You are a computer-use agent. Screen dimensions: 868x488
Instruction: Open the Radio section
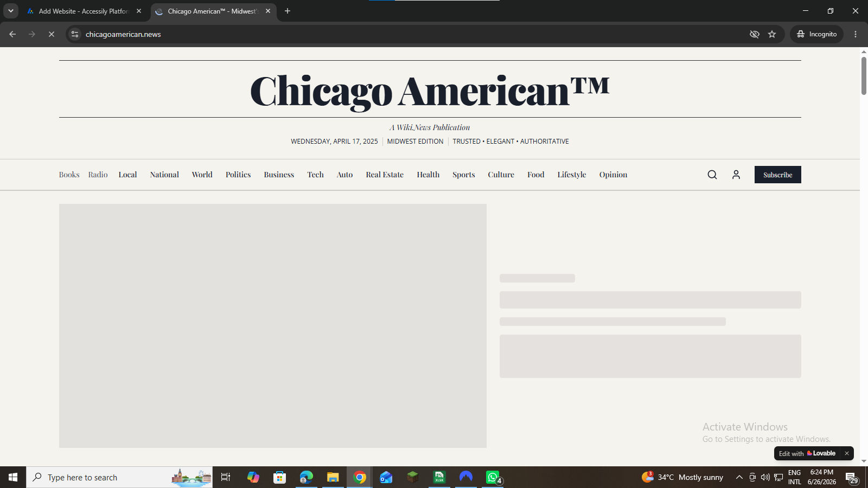98,175
